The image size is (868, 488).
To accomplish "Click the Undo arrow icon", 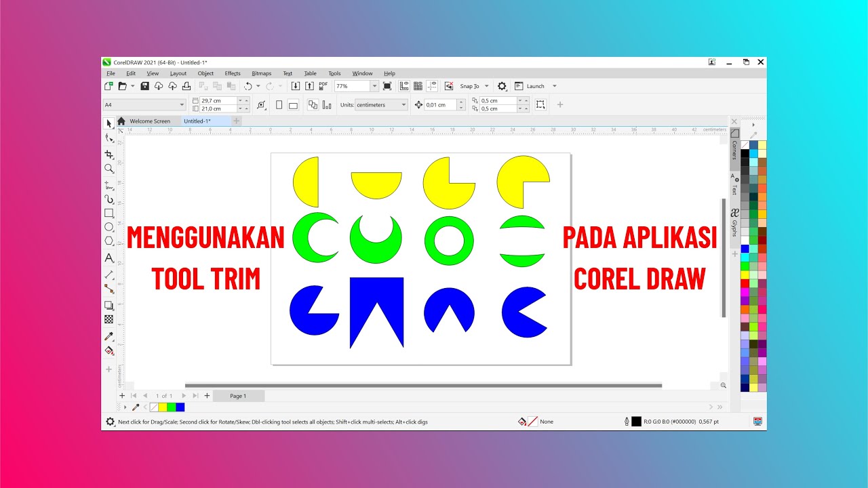I will click(248, 86).
